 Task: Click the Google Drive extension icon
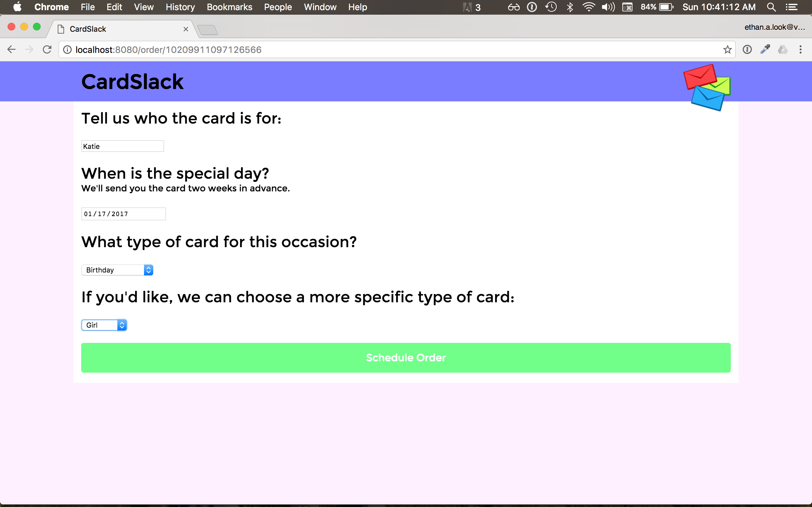[783, 50]
